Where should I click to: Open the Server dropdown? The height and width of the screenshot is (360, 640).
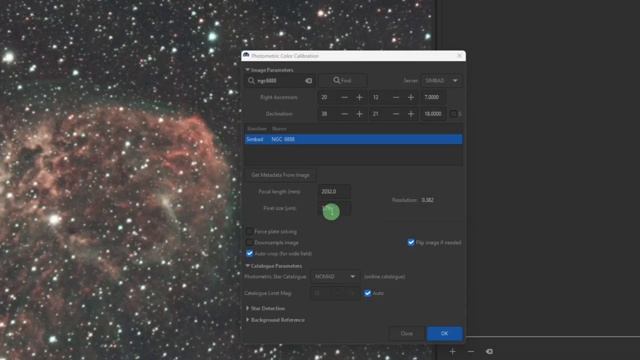tap(442, 80)
